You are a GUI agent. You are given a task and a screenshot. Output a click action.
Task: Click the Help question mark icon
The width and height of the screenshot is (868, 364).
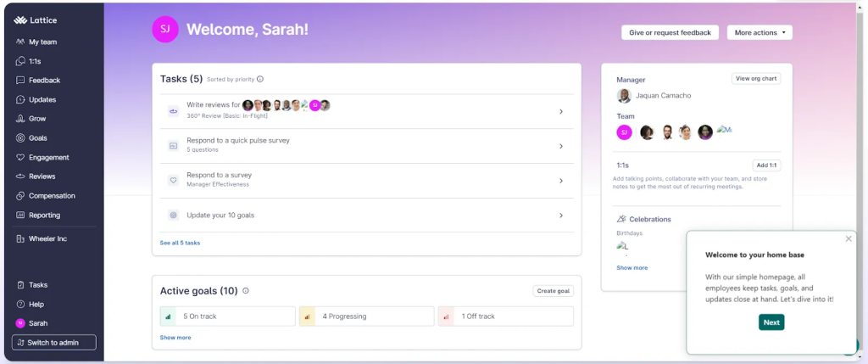pos(20,305)
